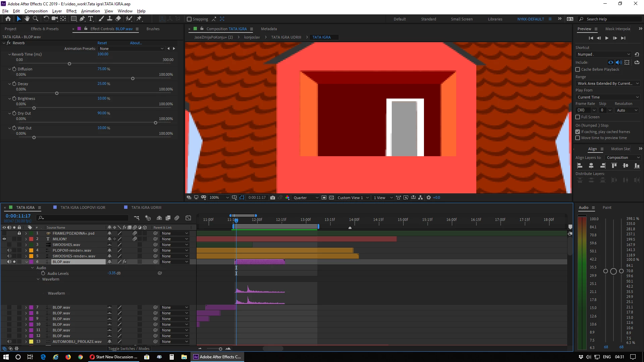Screen dimensions: 644x362
Task: Open the Animation Presets dropdown
Action: 131,49
